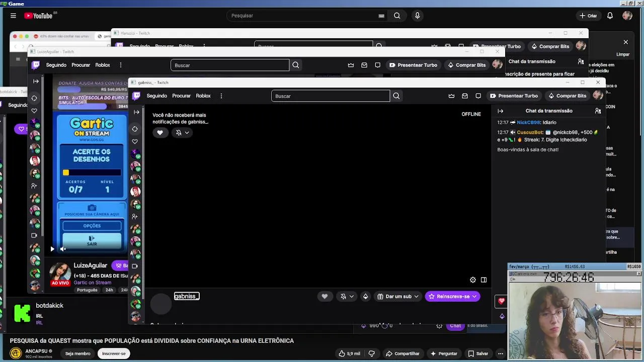The height and width of the screenshot is (362, 644).
Task: Expand LuizeAguilar window left sidebar arrow
Action: [x=36, y=81]
